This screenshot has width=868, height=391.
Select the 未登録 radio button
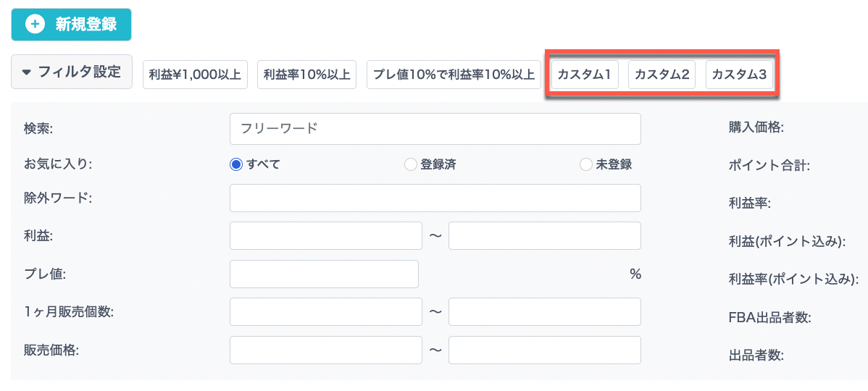tap(586, 164)
